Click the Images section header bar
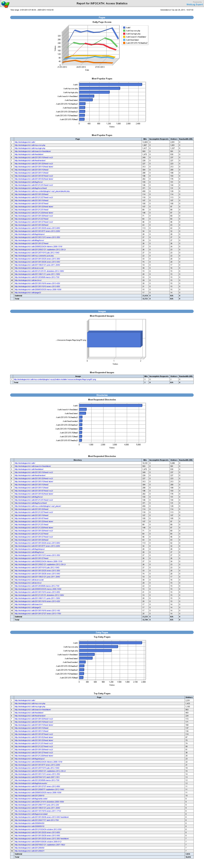 (x=102, y=311)
